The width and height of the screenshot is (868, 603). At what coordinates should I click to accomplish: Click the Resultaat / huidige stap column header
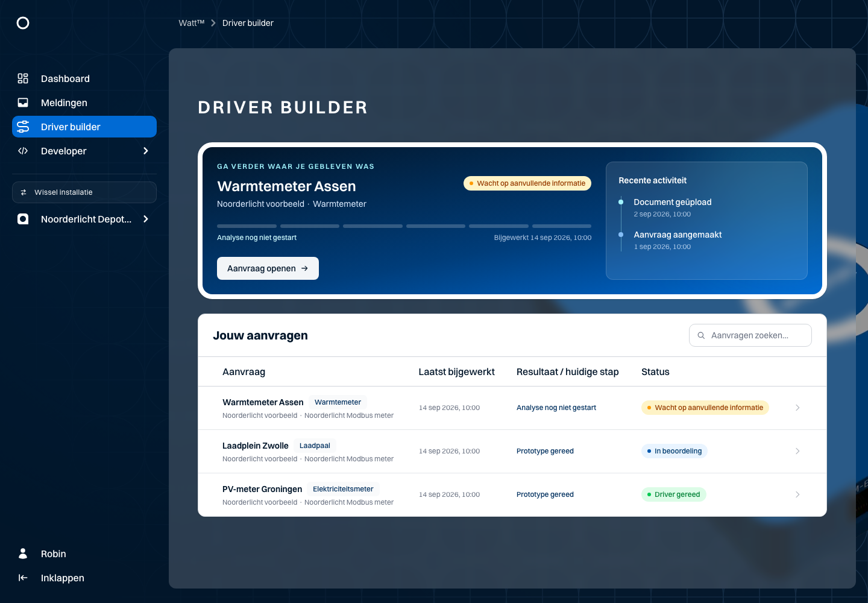568,371
